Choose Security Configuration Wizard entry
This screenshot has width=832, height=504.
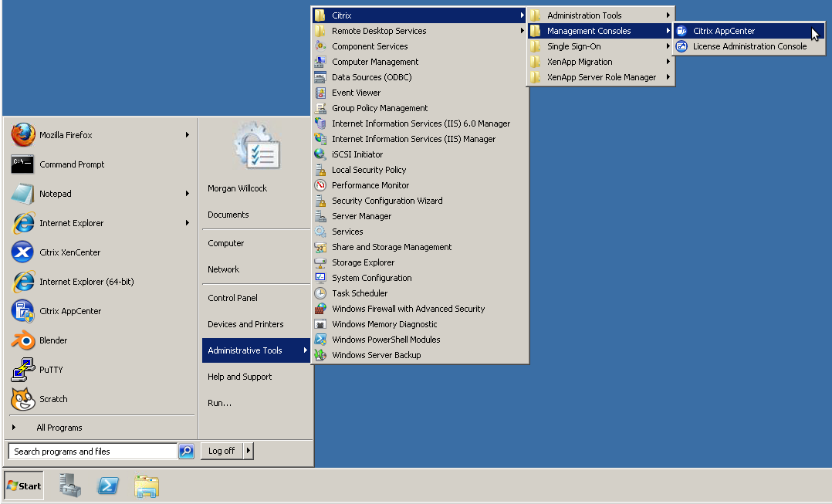[420, 201]
